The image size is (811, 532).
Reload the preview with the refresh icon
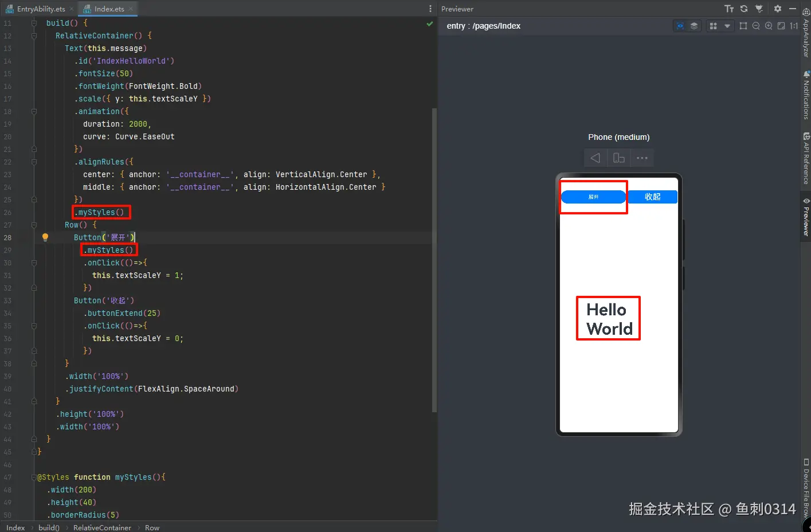pos(744,9)
